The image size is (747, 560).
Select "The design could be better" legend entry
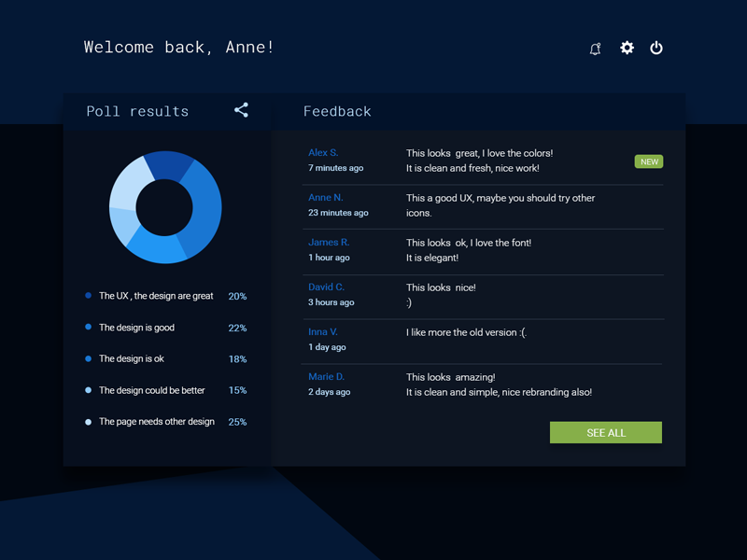click(151, 390)
